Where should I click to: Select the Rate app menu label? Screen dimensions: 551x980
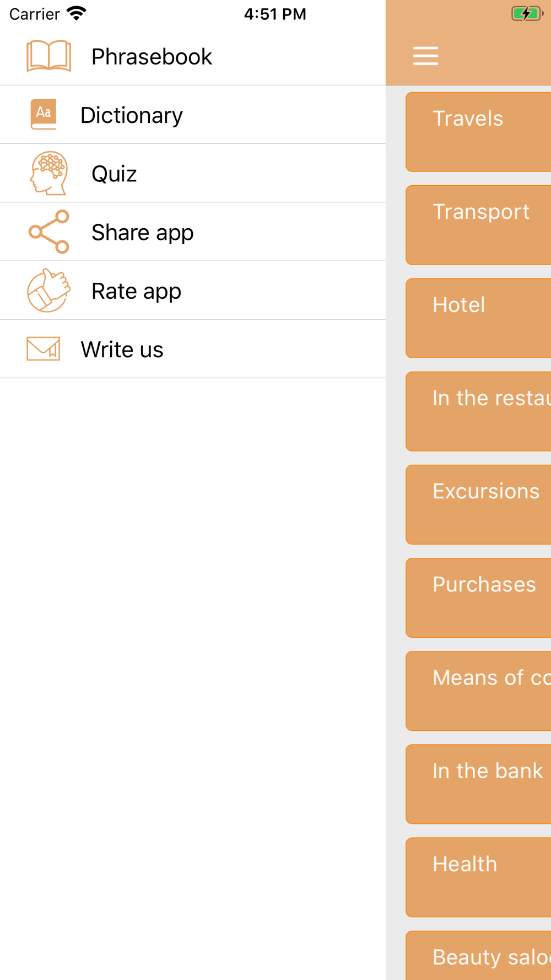click(x=136, y=291)
